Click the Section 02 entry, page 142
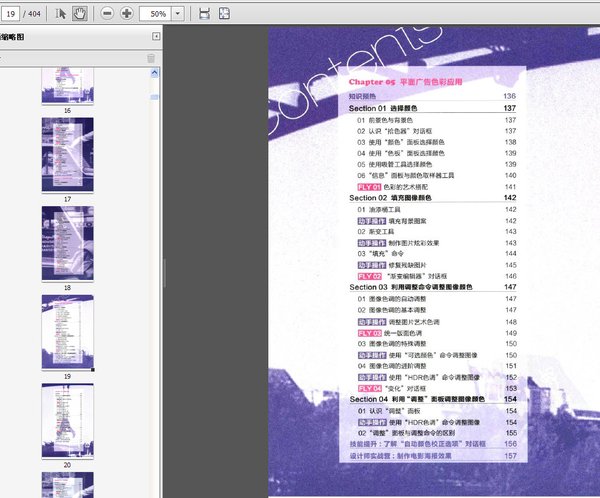This screenshot has width=600, height=498. (x=432, y=198)
